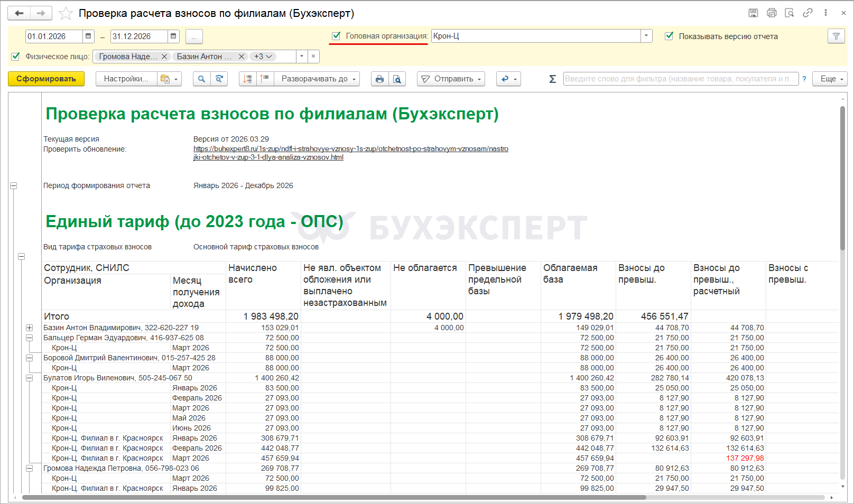Uncheck the Головная организация checkbox

click(x=336, y=36)
